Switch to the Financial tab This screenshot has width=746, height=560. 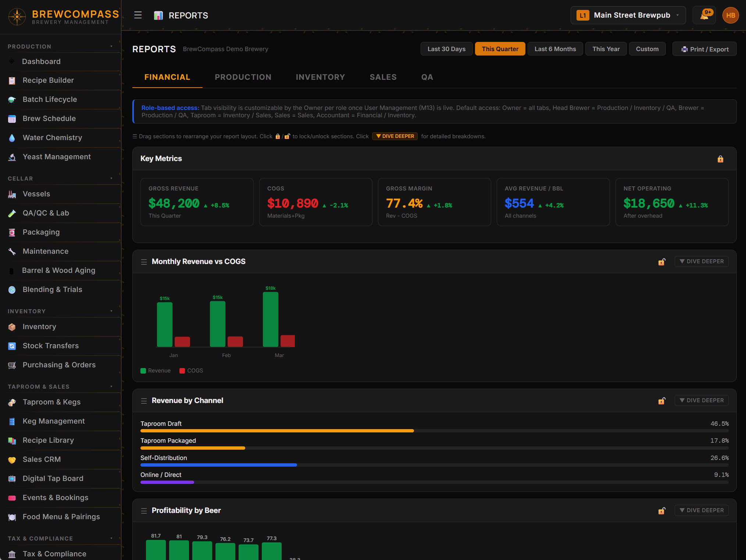tap(167, 77)
